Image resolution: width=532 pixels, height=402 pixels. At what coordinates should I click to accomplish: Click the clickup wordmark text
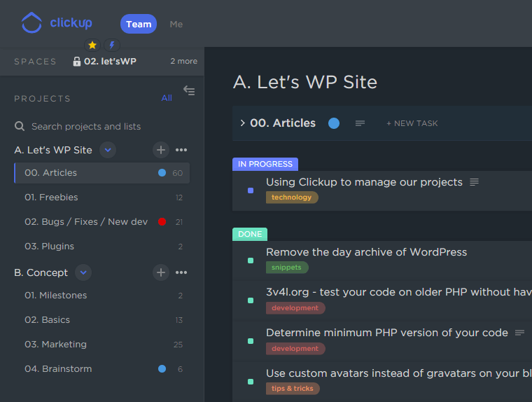coord(71,23)
